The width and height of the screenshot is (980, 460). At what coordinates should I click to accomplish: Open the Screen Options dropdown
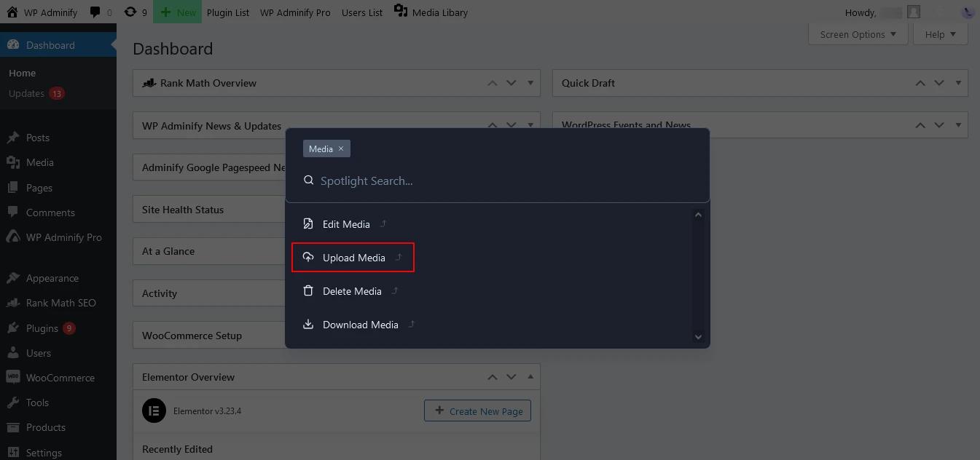point(858,34)
